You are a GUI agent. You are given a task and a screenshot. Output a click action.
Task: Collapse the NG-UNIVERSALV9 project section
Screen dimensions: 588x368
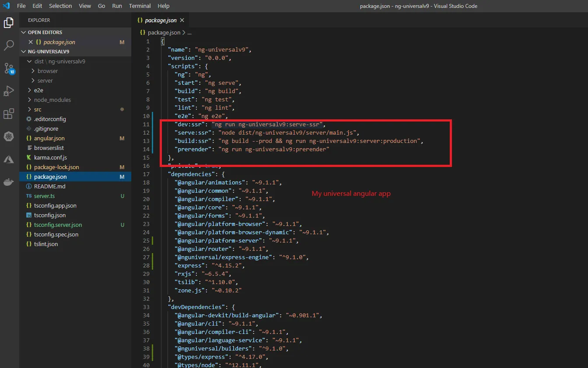tap(24, 52)
